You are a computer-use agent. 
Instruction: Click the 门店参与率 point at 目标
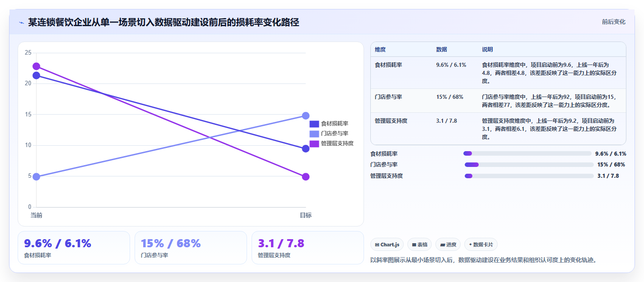click(305, 116)
